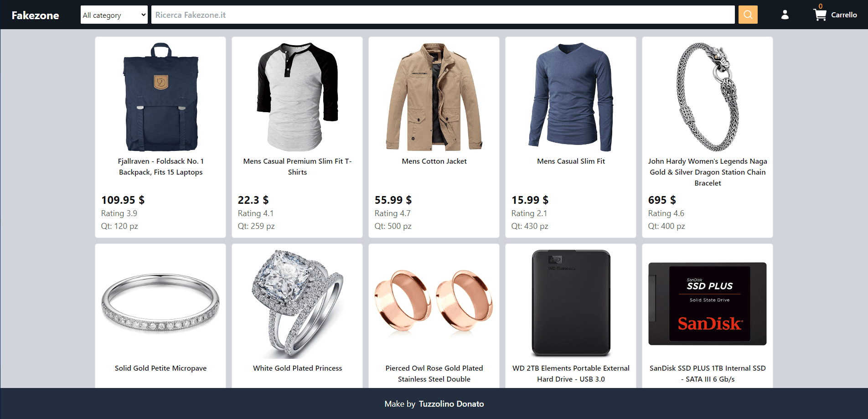Go to the Fakezone home logo
The image size is (868, 419).
[35, 15]
